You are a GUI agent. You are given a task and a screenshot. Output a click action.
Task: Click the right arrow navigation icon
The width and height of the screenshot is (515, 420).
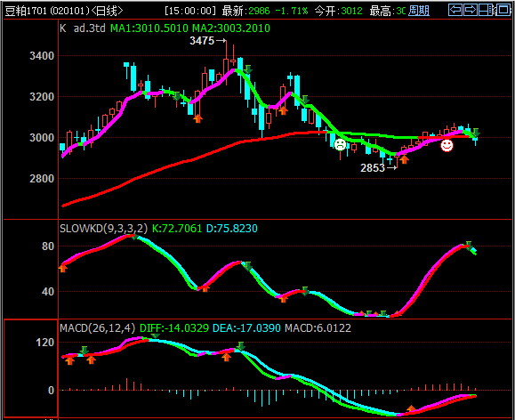coord(471,10)
